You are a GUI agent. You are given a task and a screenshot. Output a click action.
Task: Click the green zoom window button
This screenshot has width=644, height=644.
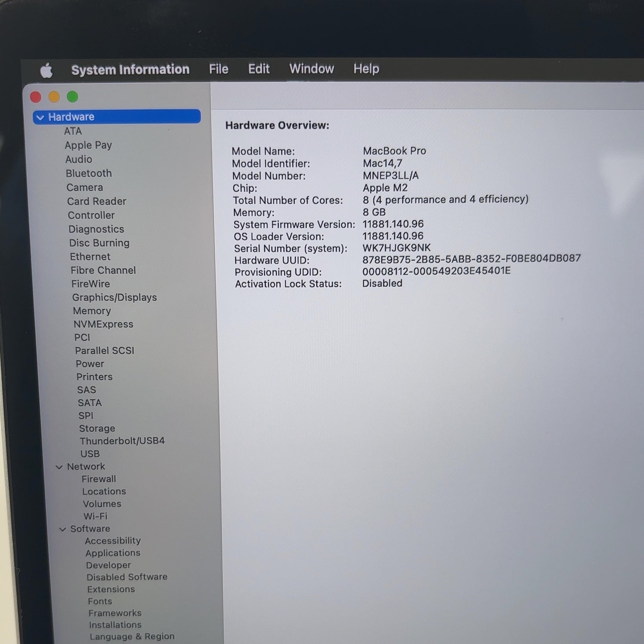coord(73,97)
